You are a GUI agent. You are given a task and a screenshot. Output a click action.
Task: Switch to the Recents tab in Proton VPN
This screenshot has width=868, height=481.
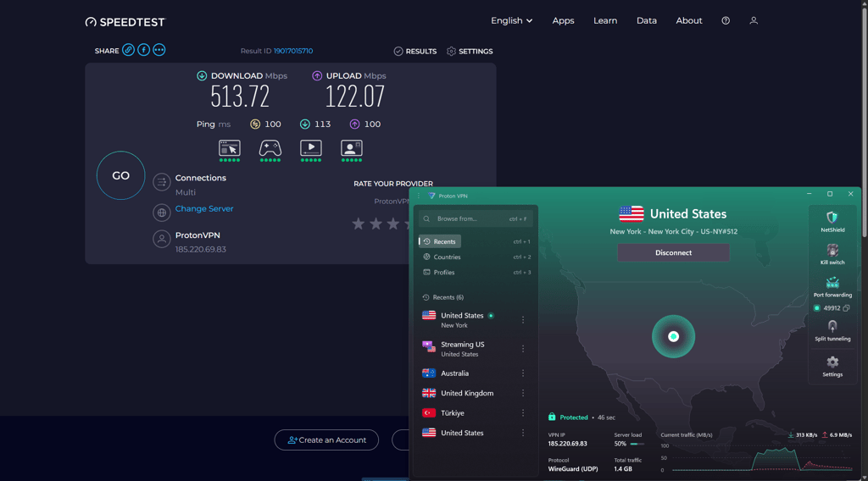(x=440, y=241)
